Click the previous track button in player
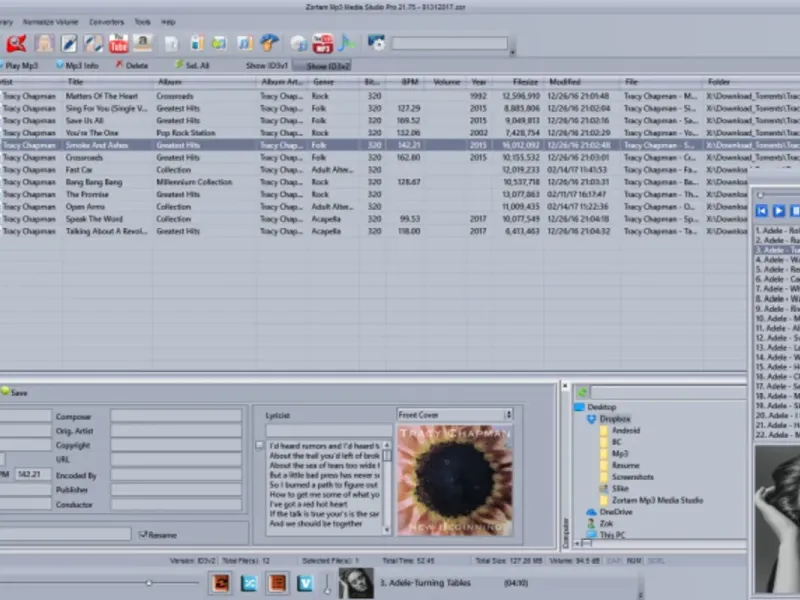 coord(761,211)
